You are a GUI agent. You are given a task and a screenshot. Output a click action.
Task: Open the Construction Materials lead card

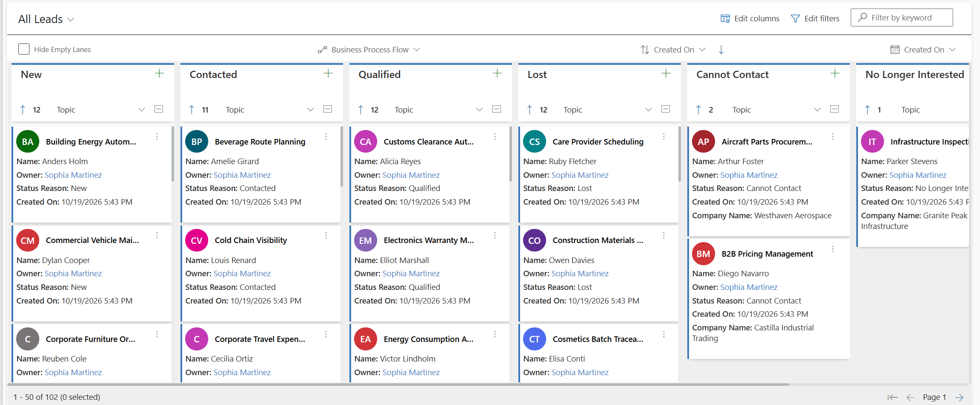pyautogui.click(x=598, y=240)
